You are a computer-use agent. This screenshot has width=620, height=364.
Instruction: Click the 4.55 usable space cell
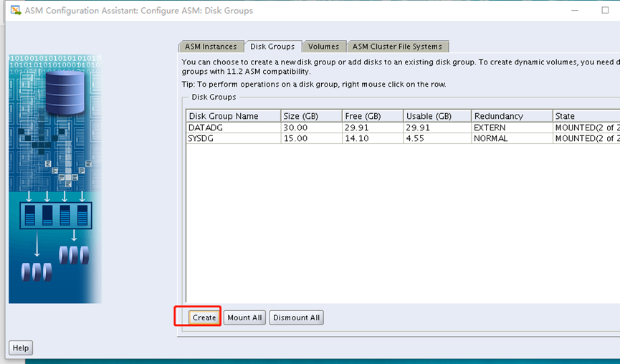pos(437,138)
